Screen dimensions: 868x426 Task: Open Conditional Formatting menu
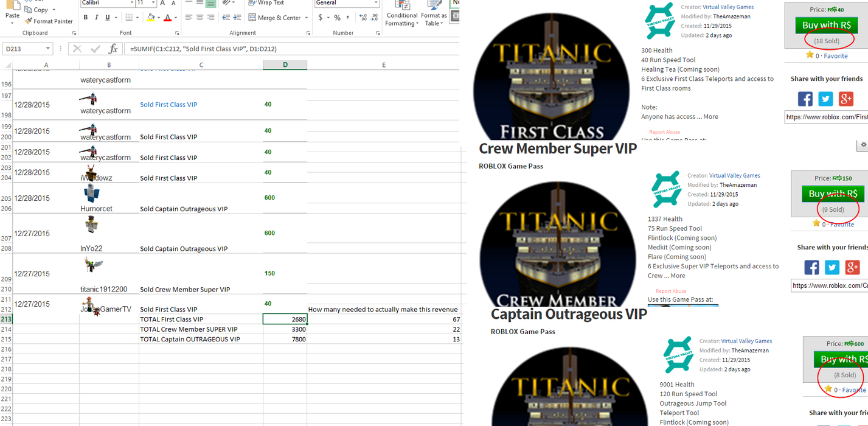pyautogui.click(x=402, y=13)
